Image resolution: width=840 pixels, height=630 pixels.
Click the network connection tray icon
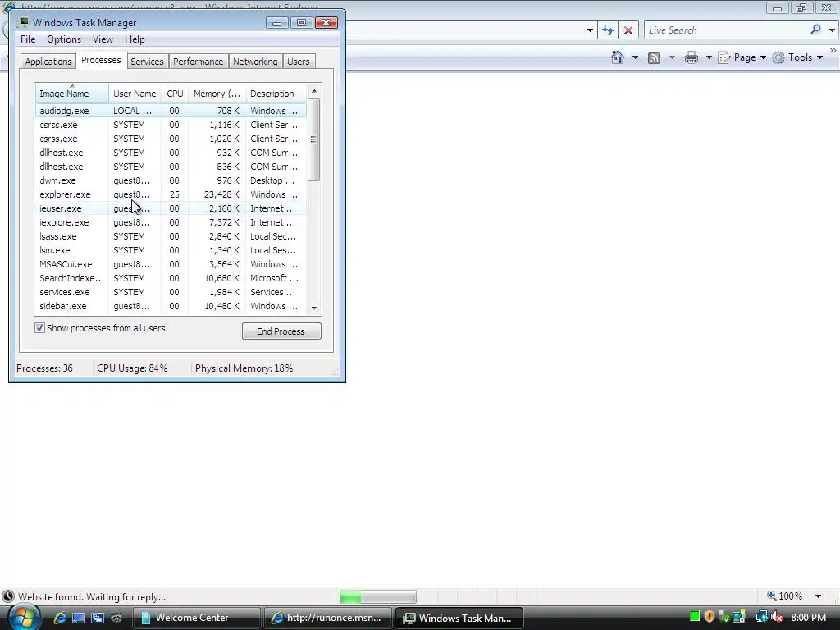pyautogui.click(x=760, y=617)
